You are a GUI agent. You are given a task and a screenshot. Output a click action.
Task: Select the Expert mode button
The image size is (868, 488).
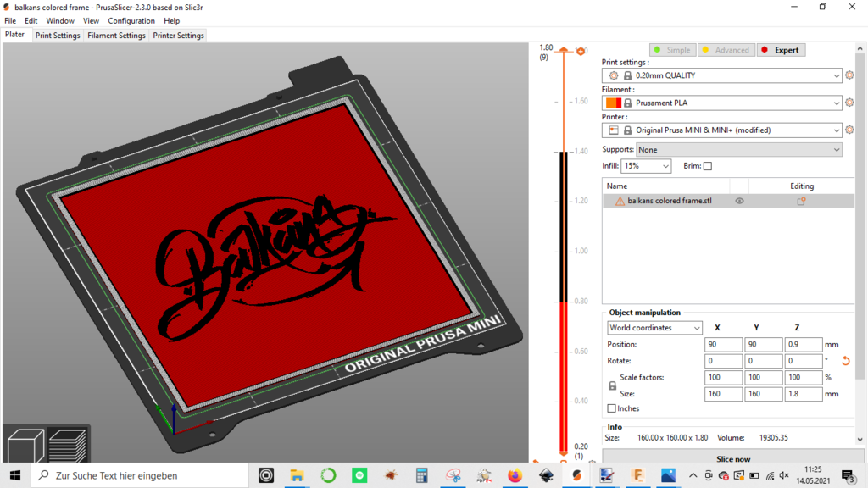781,50
